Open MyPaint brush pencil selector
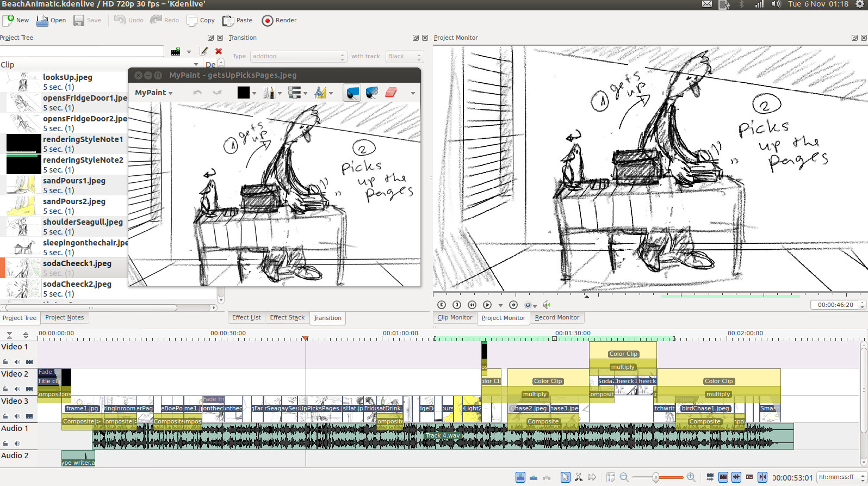The height and width of the screenshot is (486, 868). click(269, 93)
